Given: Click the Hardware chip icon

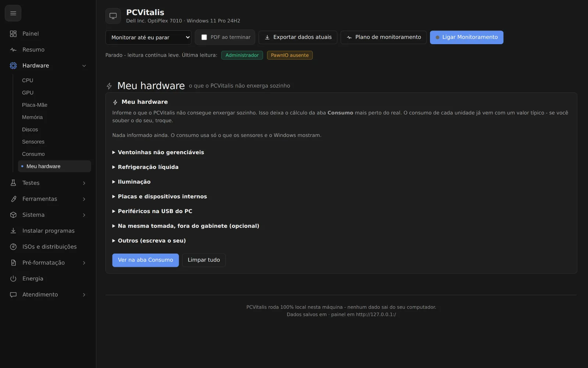Looking at the screenshot, I should (13, 66).
